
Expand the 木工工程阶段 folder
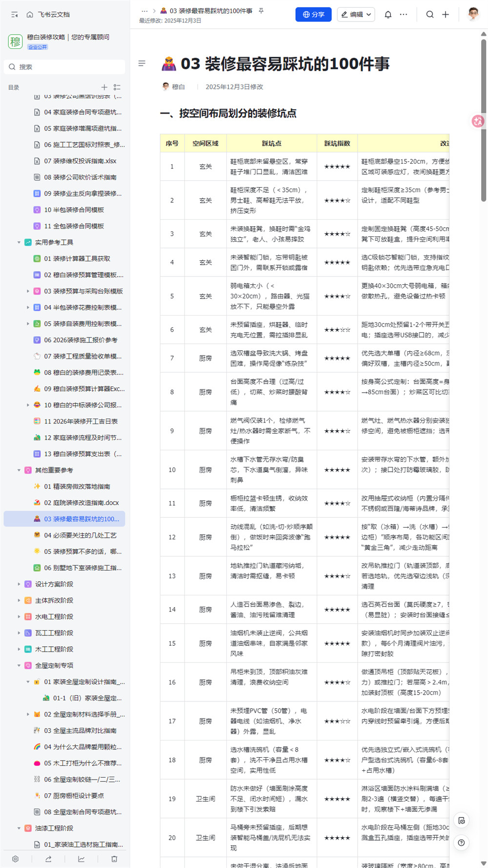tap(19, 649)
